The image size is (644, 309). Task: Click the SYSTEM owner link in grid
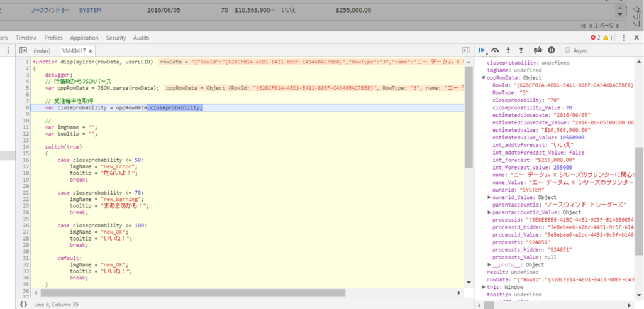[x=90, y=10]
